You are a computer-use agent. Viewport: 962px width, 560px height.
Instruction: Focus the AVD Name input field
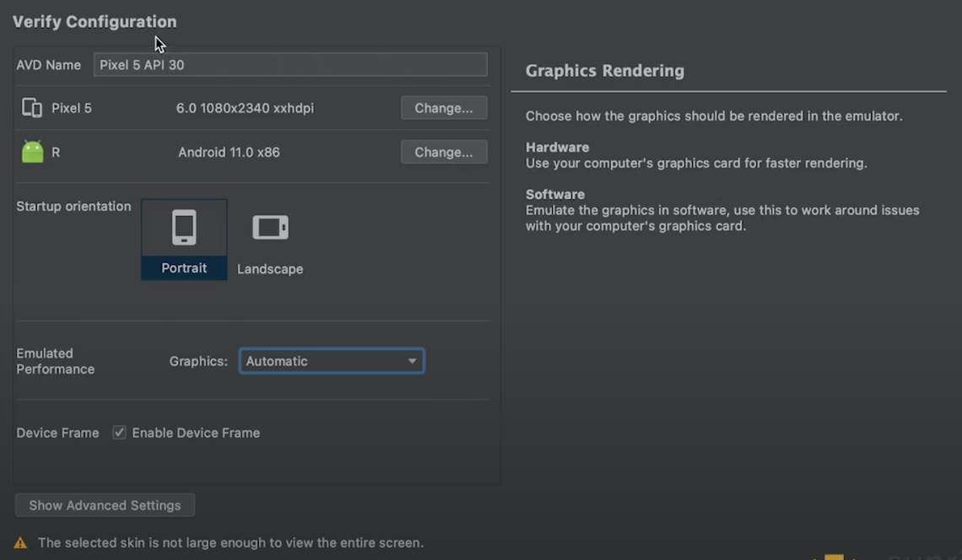point(290,65)
